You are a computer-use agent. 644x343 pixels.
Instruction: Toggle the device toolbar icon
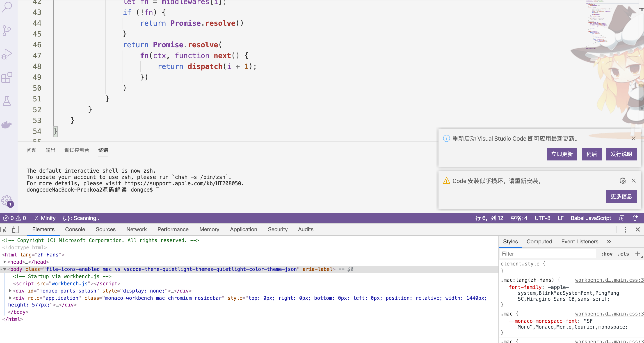coord(16,229)
